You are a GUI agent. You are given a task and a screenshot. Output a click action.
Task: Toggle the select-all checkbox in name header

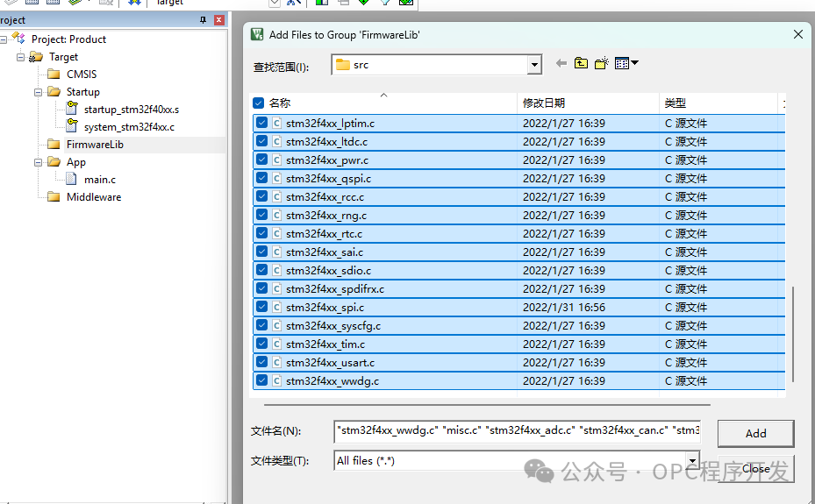click(258, 103)
